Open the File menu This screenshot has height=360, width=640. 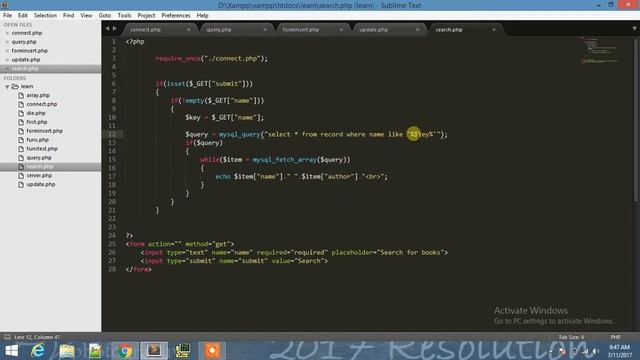coord(7,16)
